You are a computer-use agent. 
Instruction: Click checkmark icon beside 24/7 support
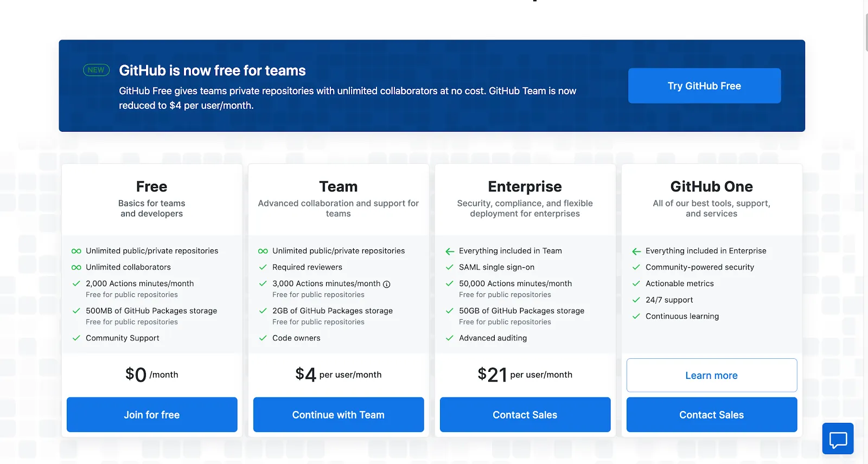click(636, 300)
